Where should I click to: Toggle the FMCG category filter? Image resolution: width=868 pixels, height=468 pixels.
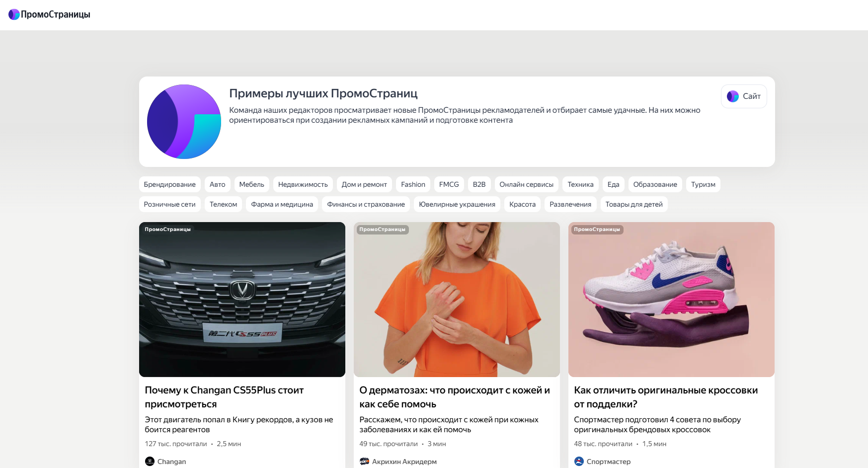[449, 184]
